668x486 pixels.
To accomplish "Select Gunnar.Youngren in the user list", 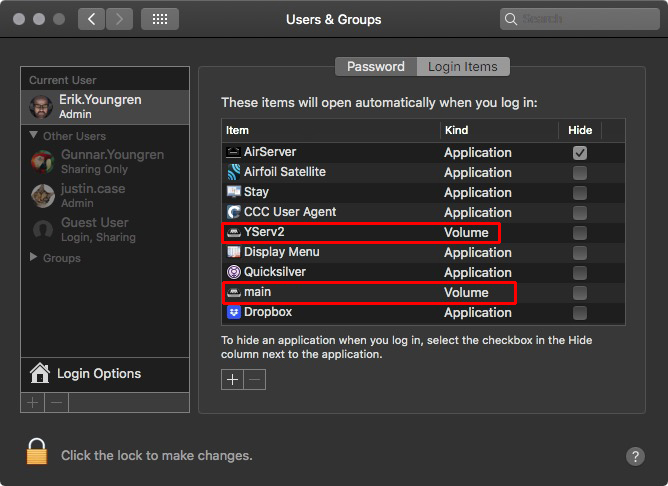I will tap(110, 160).
